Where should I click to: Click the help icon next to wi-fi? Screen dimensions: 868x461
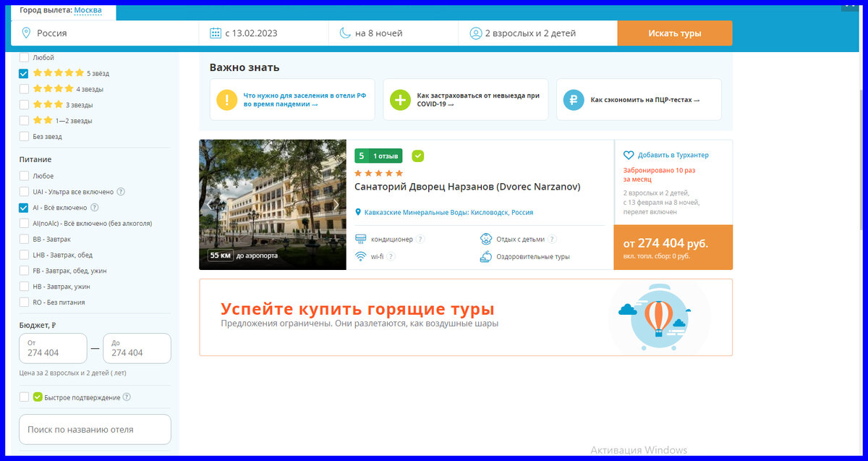click(391, 256)
